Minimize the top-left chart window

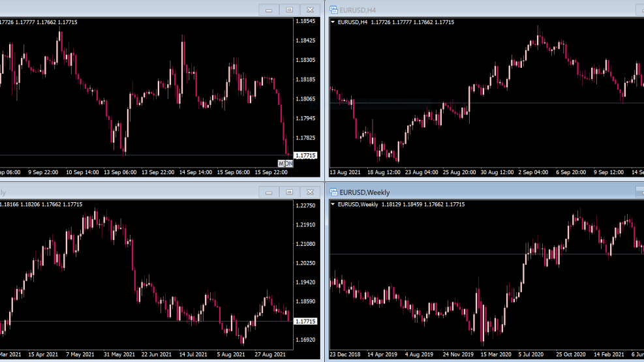point(269,10)
